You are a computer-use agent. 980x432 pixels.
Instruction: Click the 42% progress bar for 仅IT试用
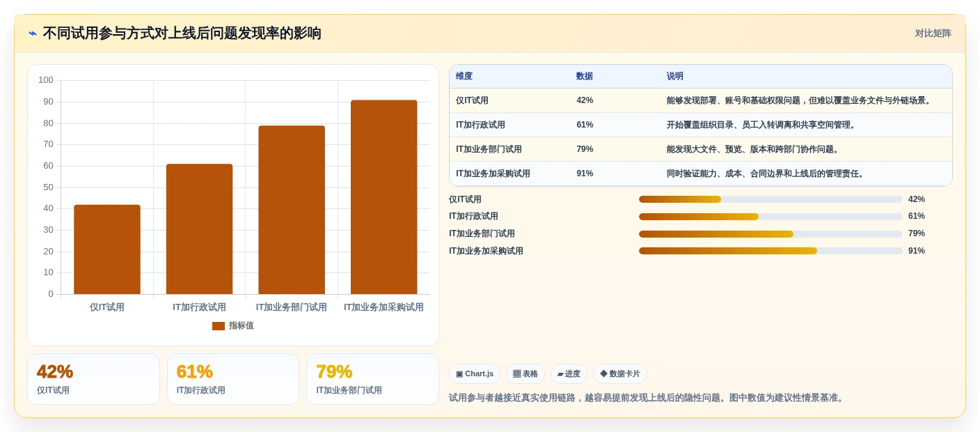pos(770,199)
